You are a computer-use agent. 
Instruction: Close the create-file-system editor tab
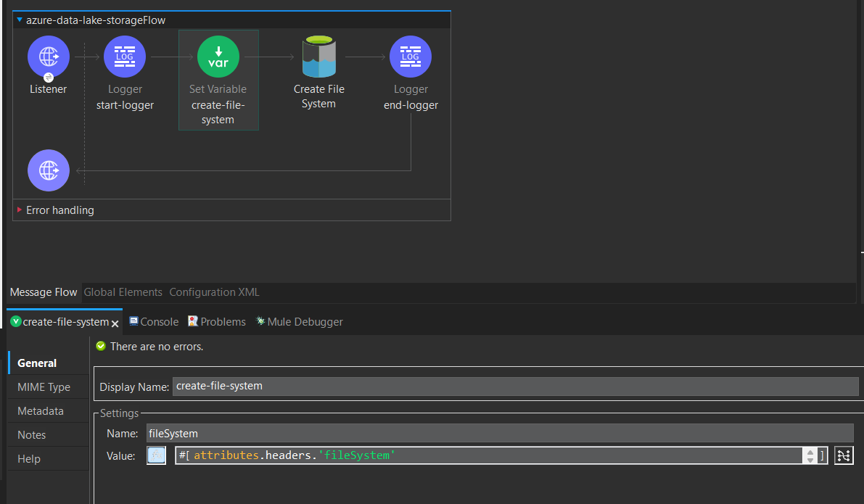114,322
